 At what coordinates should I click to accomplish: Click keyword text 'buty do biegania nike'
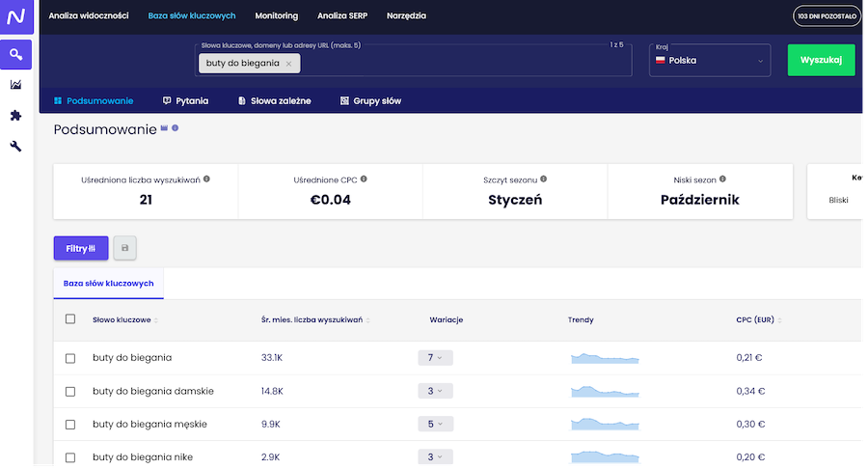tap(143, 456)
